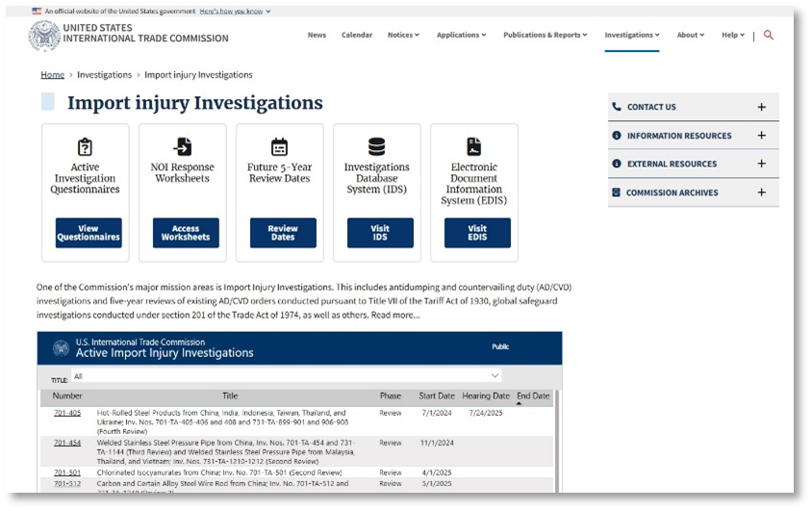
Task: Expand "Here's how you know" banner
Action: pos(235,11)
